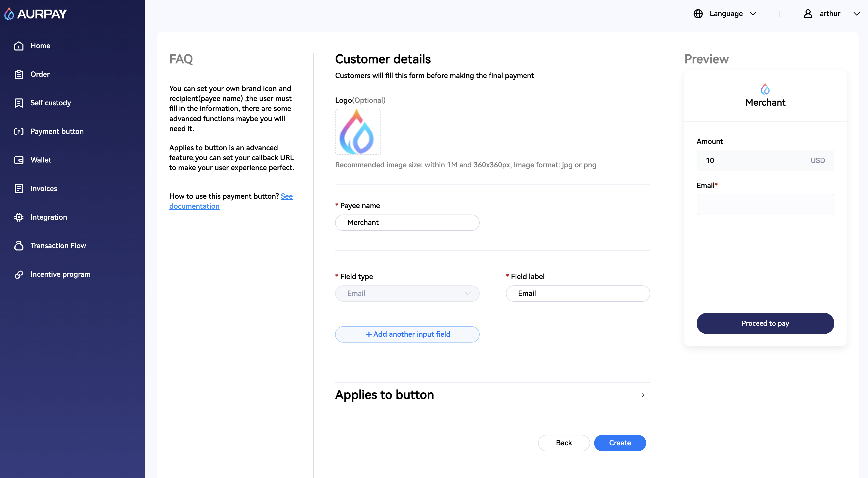This screenshot has width=868, height=478.
Task: Open the Field type Email dropdown
Action: (x=407, y=293)
